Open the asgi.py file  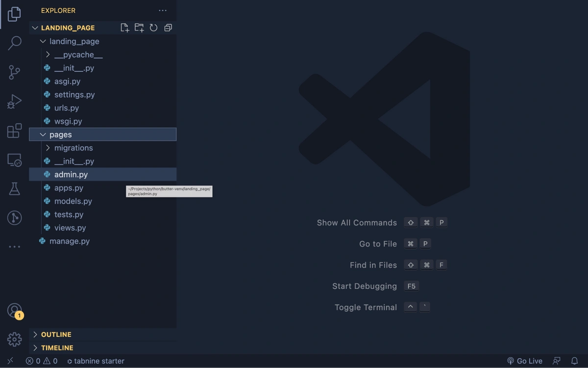tap(103, 81)
